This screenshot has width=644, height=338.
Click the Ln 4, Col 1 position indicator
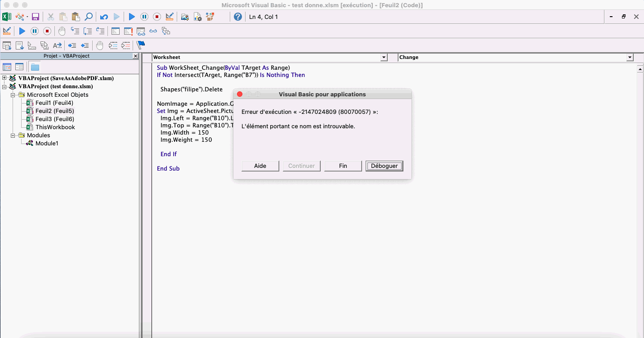264,17
